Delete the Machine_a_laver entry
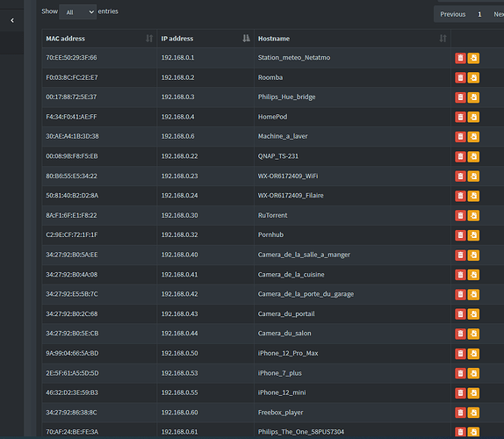 [x=460, y=137]
